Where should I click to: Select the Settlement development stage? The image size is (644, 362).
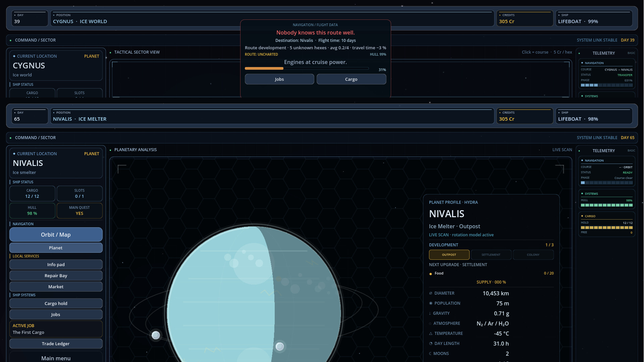point(491,255)
